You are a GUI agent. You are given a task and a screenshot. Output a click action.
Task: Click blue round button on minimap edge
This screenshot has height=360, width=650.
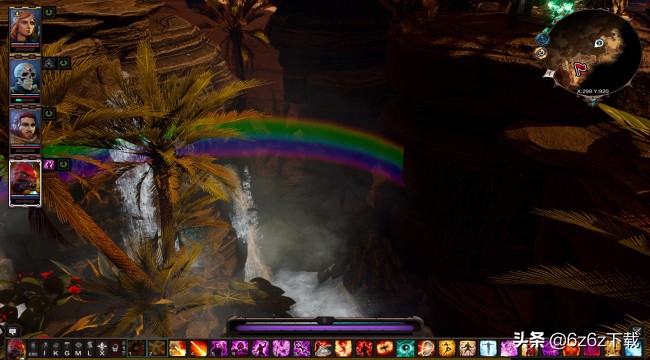[x=543, y=39]
